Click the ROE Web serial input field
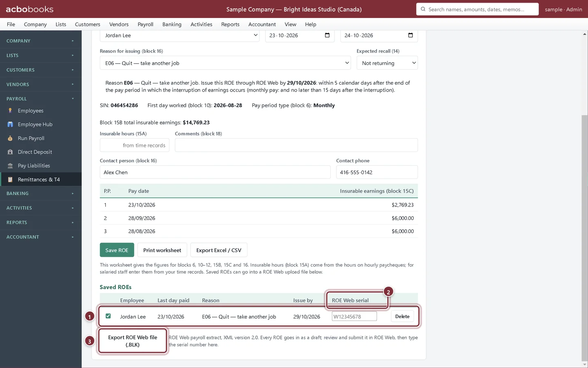Viewport: 588px width, 368px height. pyautogui.click(x=354, y=316)
